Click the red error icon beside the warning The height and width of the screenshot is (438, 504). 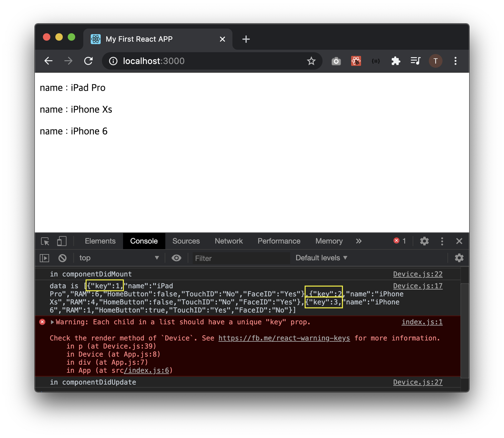point(43,322)
